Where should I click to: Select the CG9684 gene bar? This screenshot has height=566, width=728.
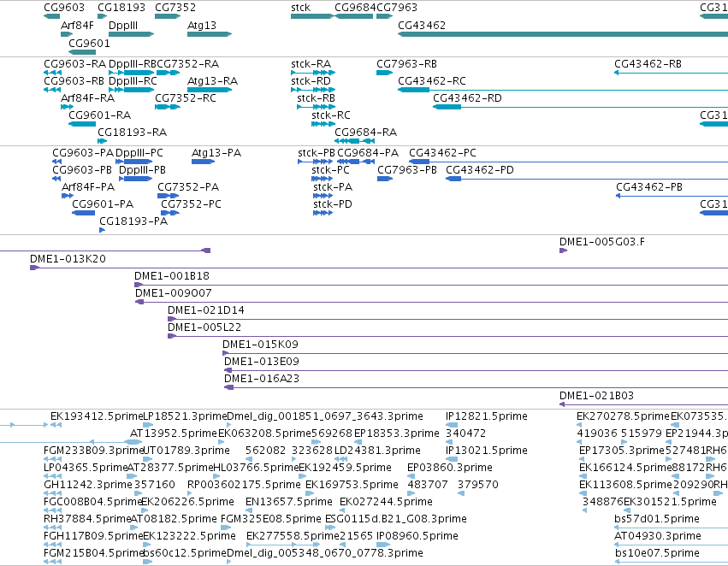(x=354, y=17)
